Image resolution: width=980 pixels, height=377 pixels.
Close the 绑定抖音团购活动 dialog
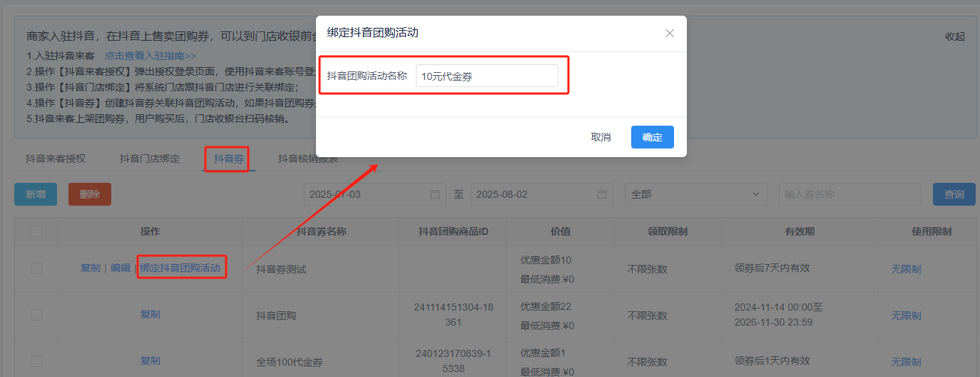pyautogui.click(x=669, y=34)
